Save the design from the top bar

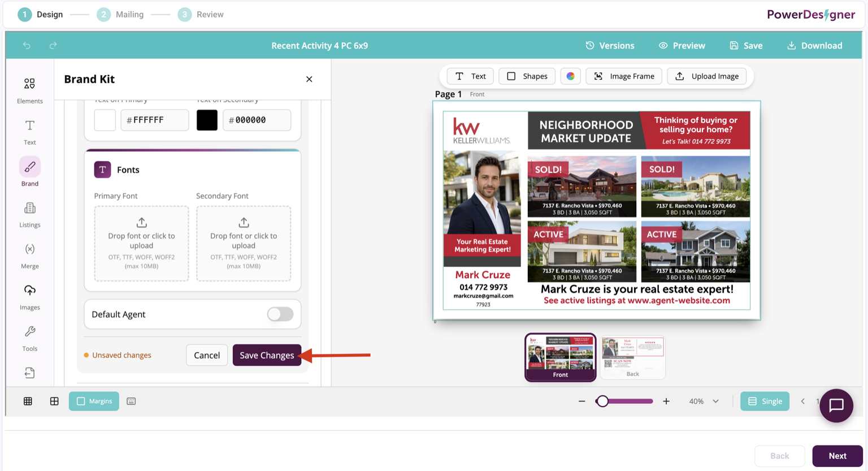click(746, 45)
